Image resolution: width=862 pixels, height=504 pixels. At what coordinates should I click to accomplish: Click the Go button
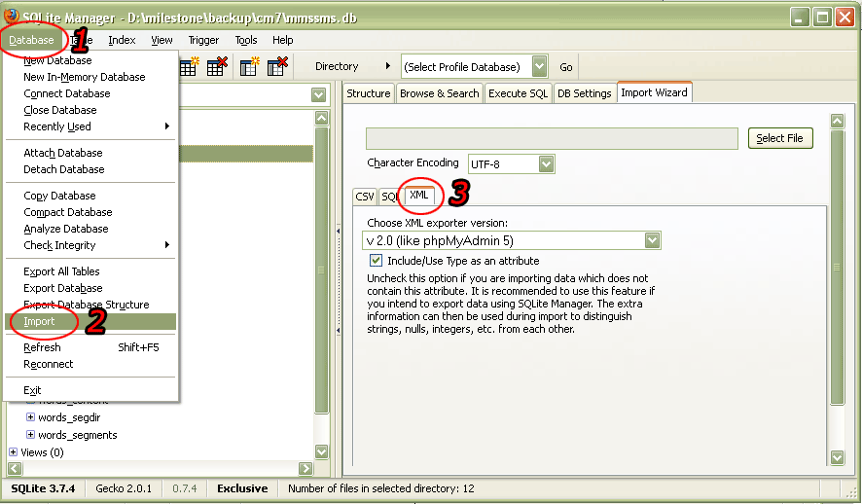coord(565,67)
